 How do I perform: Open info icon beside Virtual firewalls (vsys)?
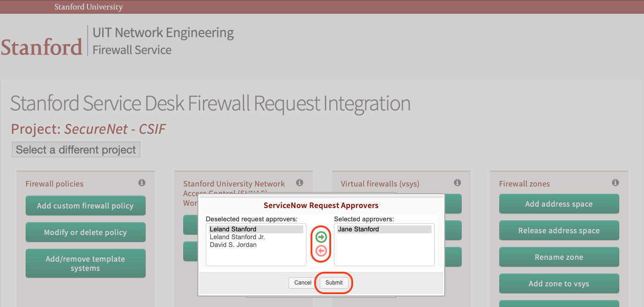[x=457, y=182]
